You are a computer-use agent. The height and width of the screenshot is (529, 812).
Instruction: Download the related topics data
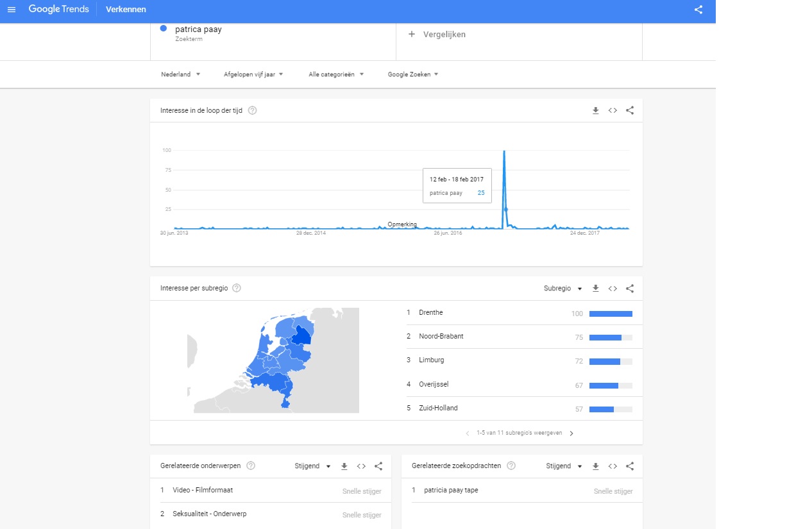344,466
